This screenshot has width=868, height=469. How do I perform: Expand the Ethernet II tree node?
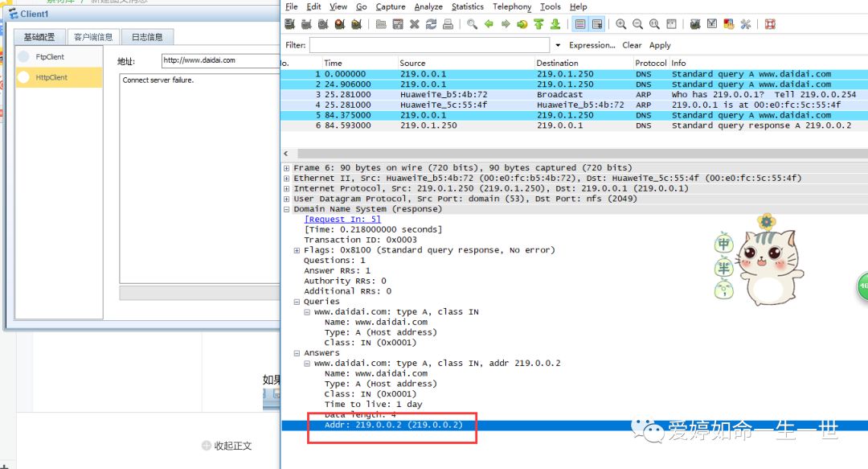(x=286, y=179)
